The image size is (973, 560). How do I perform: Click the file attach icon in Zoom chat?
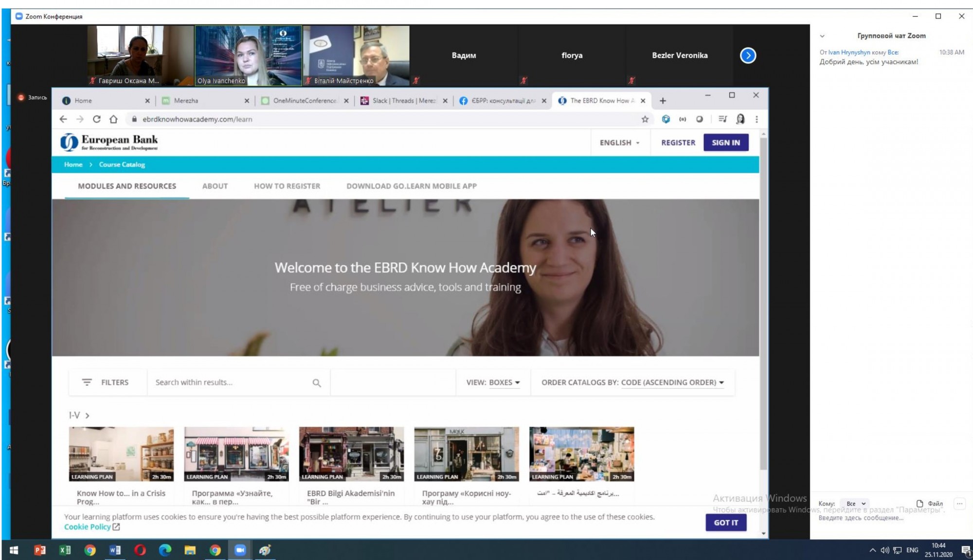click(x=919, y=504)
